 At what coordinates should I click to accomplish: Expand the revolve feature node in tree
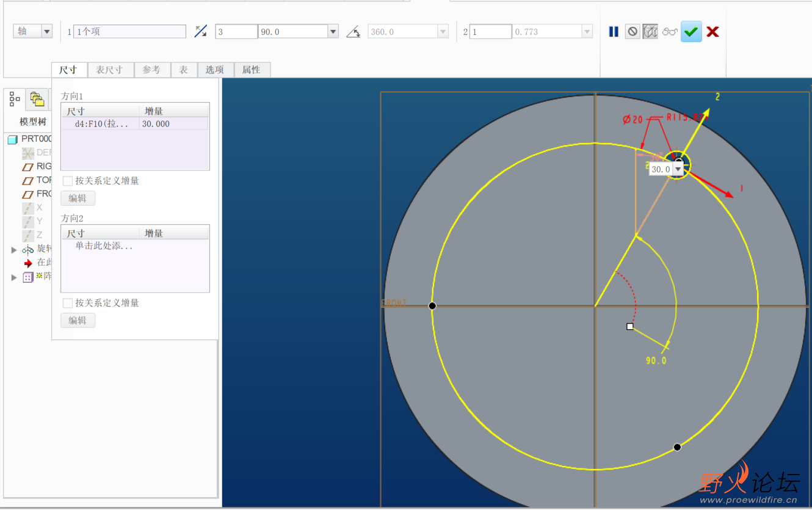(15, 250)
